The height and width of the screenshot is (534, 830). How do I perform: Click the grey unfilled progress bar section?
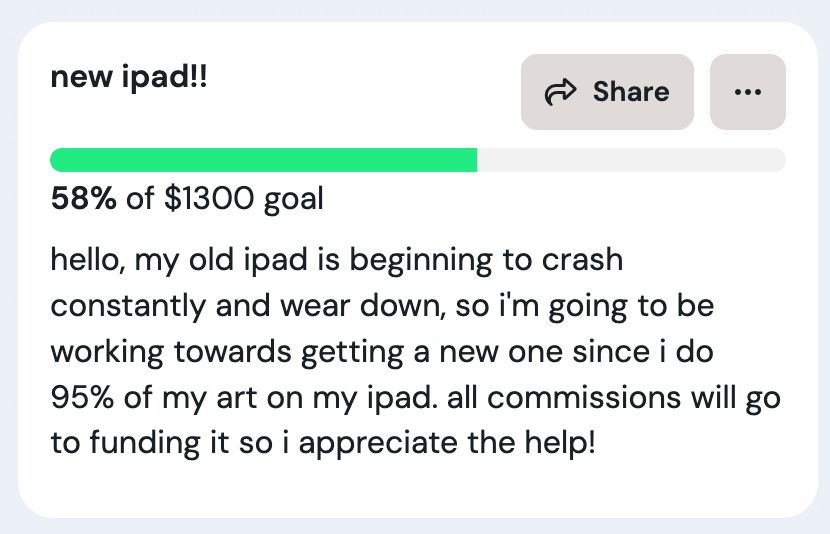[x=630, y=160]
